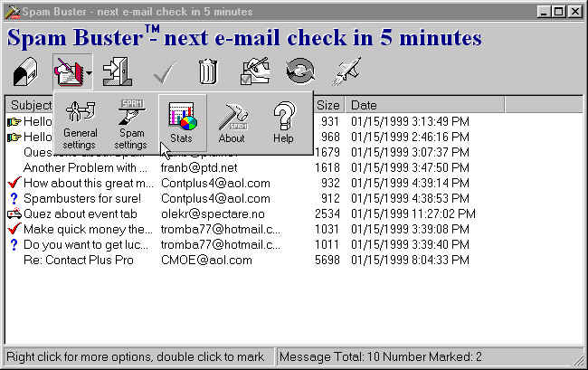Maximize the Spam Buster window
The image size is (588, 370).
(x=558, y=12)
